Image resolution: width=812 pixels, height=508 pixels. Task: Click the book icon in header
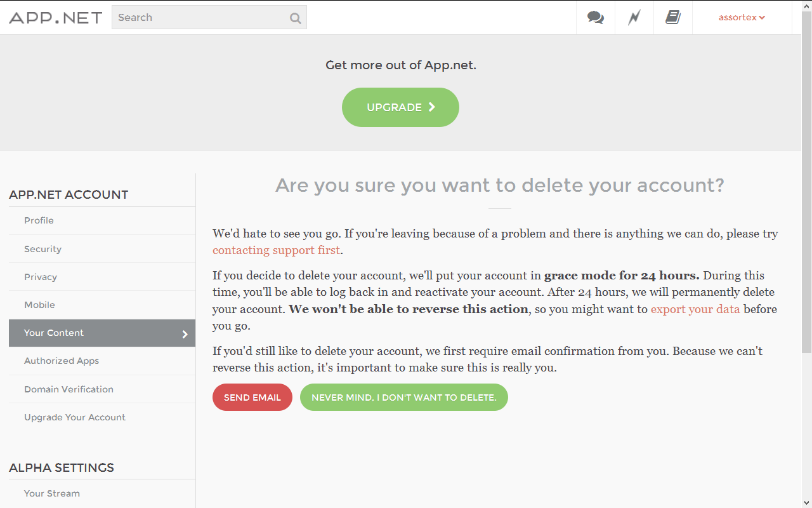(672, 18)
